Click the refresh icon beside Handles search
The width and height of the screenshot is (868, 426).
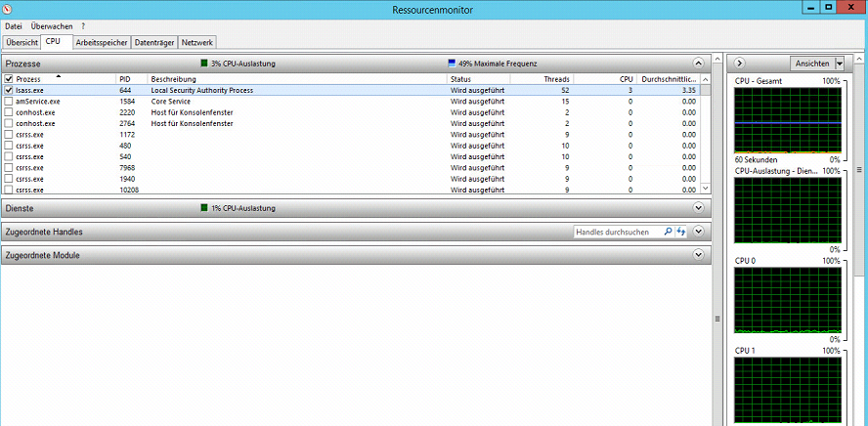(681, 232)
